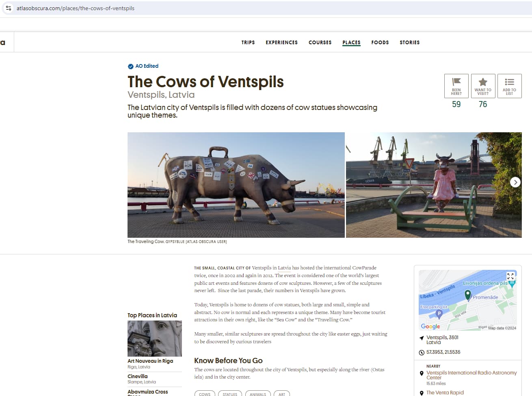Click the Cows tag button

[205, 394]
